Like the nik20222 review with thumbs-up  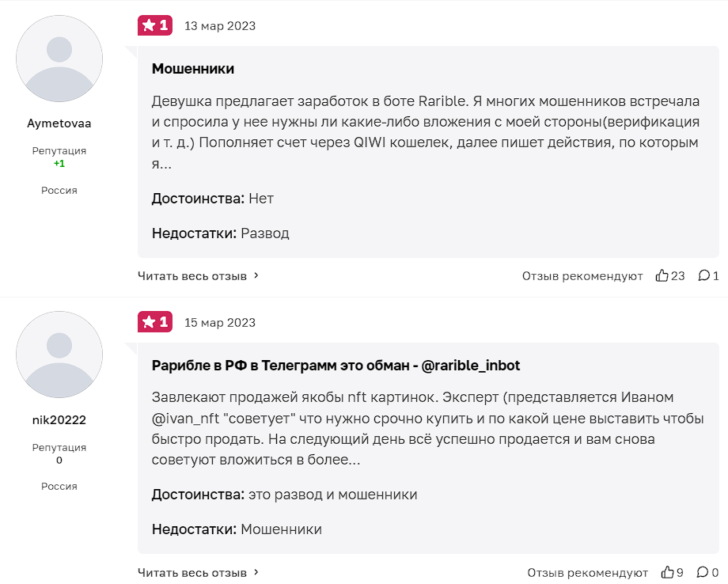pyautogui.click(x=669, y=572)
